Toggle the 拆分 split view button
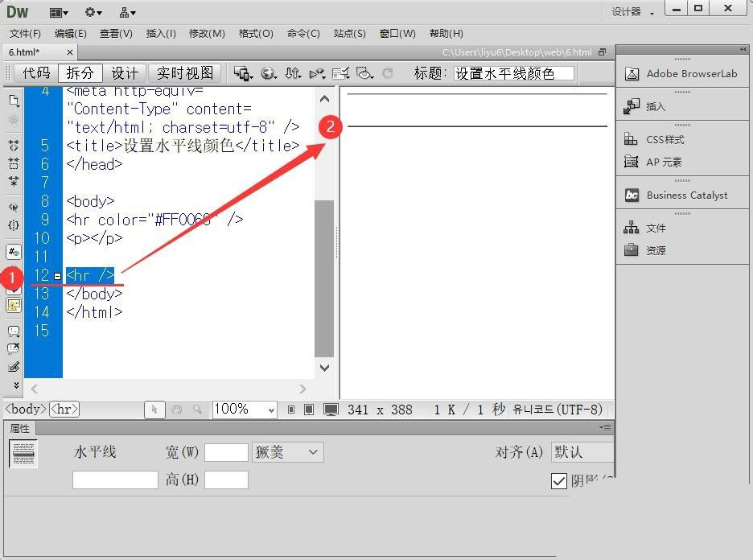The width and height of the screenshot is (753, 560). click(x=80, y=73)
